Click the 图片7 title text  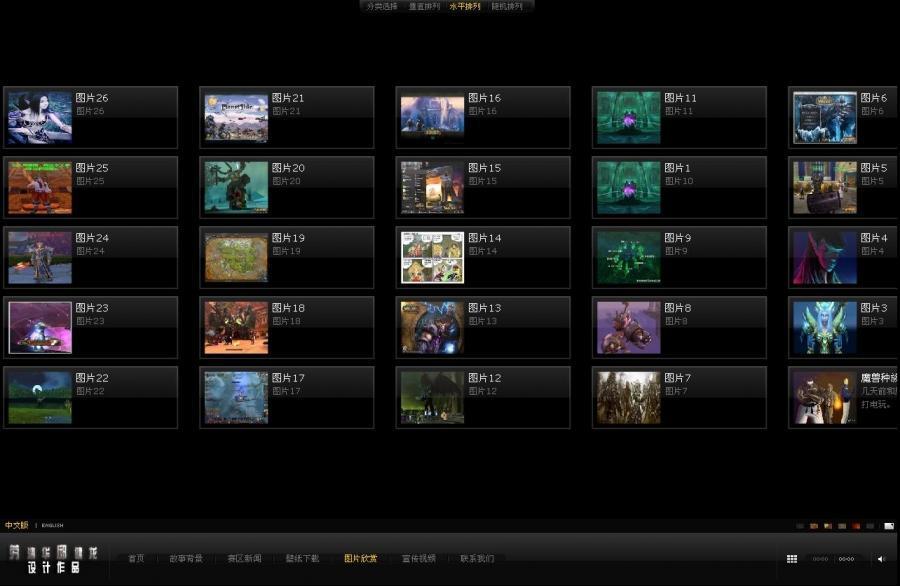pyautogui.click(x=678, y=378)
